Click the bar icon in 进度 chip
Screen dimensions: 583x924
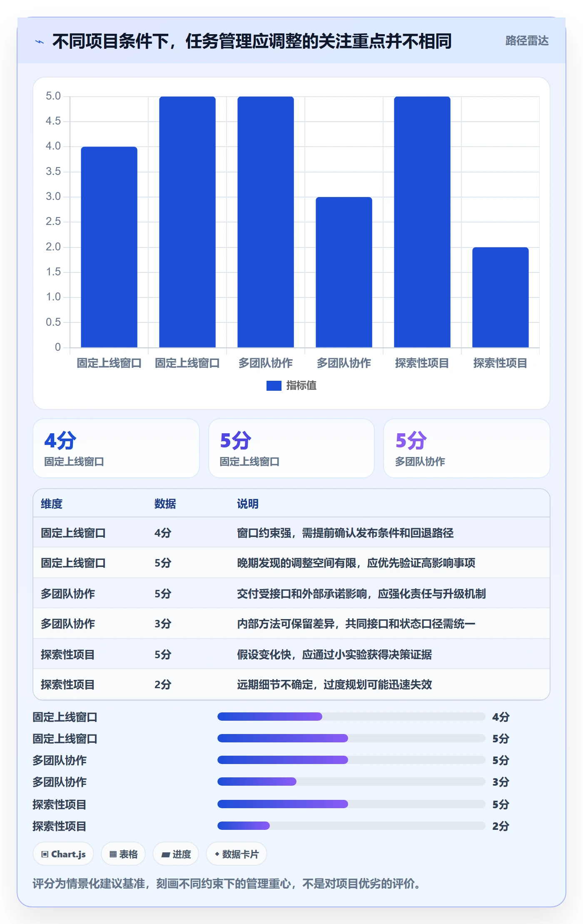coord(166,854)
